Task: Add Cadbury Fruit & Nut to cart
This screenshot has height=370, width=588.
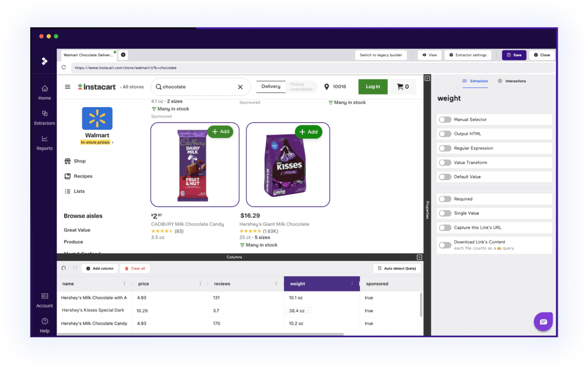Action: [x=220, y=132]
